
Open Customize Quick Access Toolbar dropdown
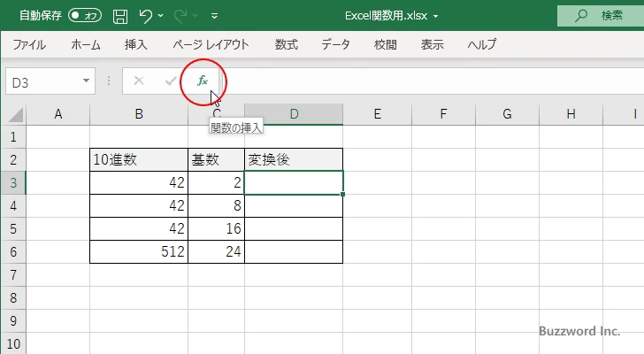click(x=214, y=16)
